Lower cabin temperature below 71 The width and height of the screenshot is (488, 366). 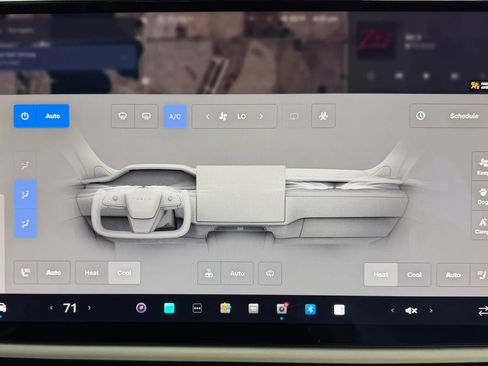click(x=51, y=308)
